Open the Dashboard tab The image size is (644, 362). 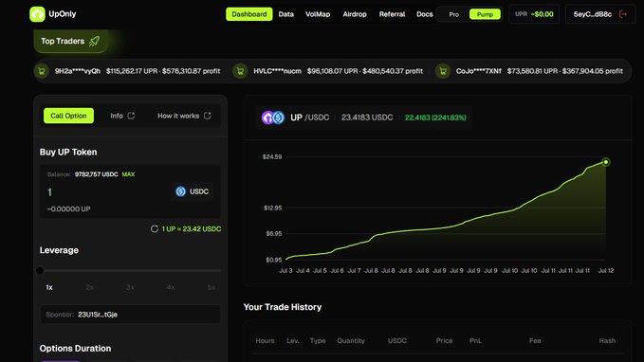pos(248,14)
